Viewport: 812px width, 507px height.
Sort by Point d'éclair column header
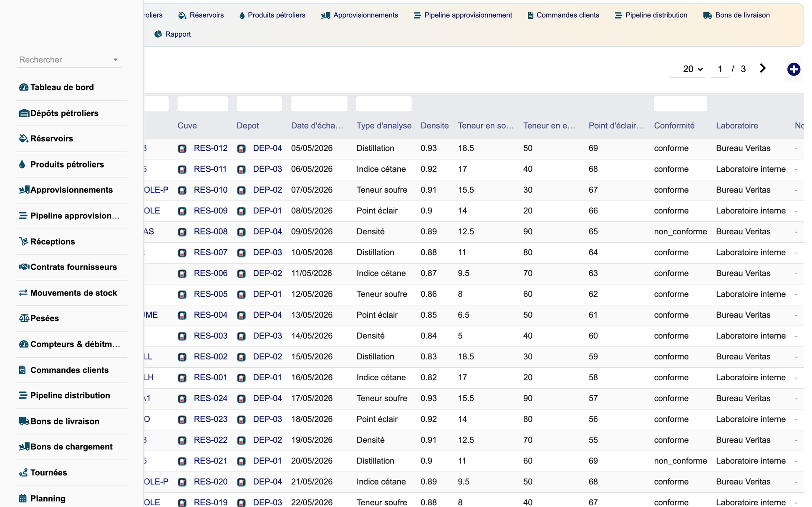pos(616,125)
